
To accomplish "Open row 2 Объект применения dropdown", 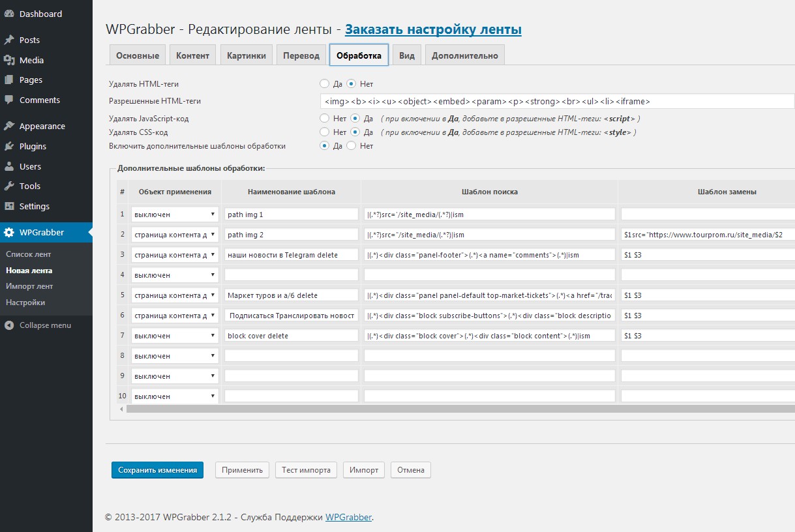I will [175, 235].
